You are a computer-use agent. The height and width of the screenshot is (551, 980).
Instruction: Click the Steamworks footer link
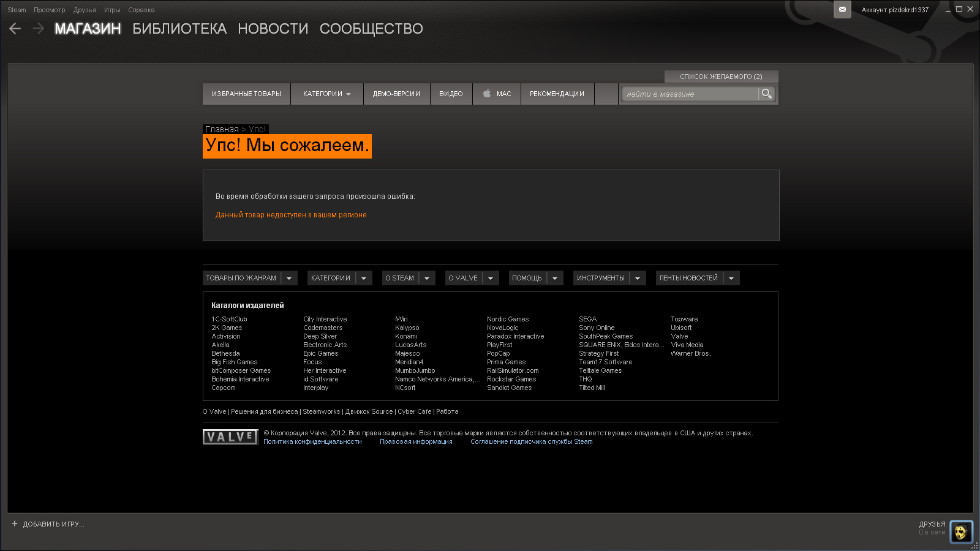[x=321, y=411]
